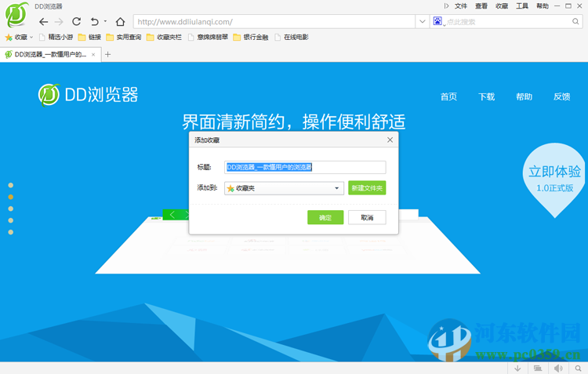Select the fifth slide indicator dot
This screenshot has width=588, height=374.
pos(11,232)
